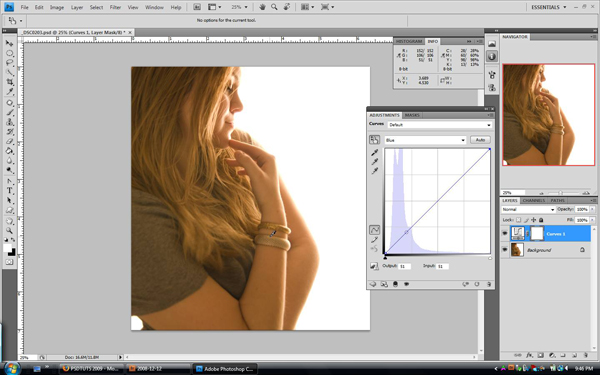This screenshot has height=375, width=600.
Task: Select the Healing Brush tool
Action: 10,103
